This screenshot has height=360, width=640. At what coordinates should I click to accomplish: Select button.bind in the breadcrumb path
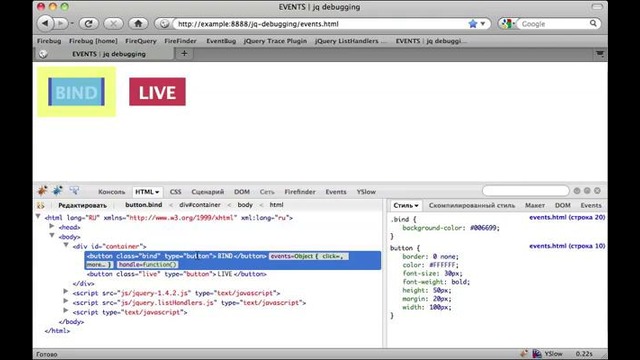click(144, 205)
